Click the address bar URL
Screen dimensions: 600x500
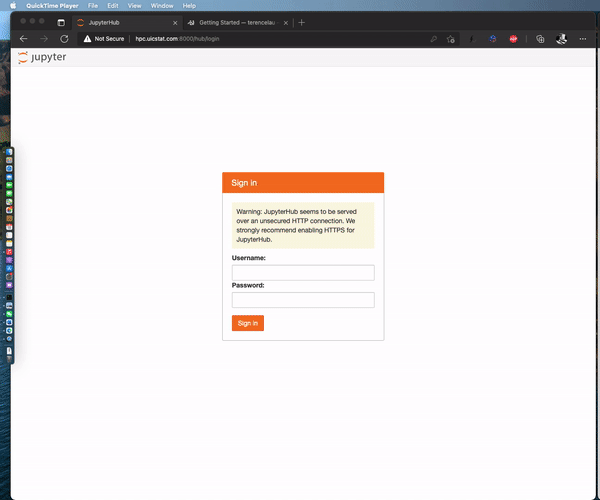177,39
